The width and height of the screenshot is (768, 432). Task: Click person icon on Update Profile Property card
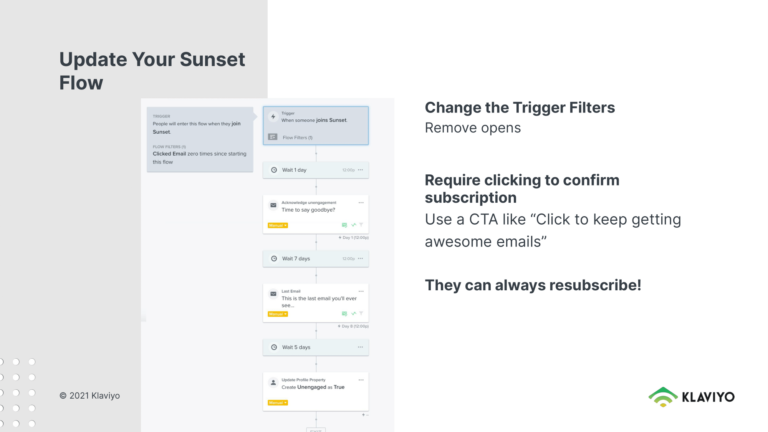[x=273, y=383]
